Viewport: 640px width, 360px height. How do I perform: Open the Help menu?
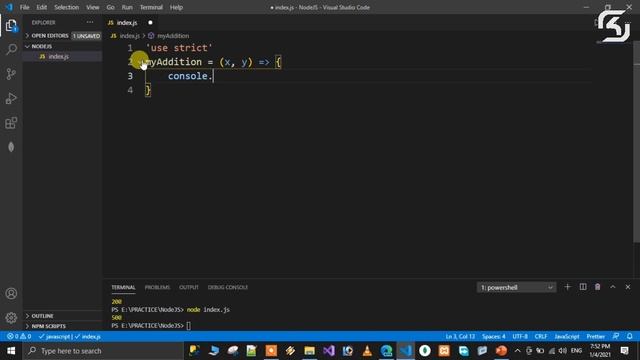click(x=176, y=7)
